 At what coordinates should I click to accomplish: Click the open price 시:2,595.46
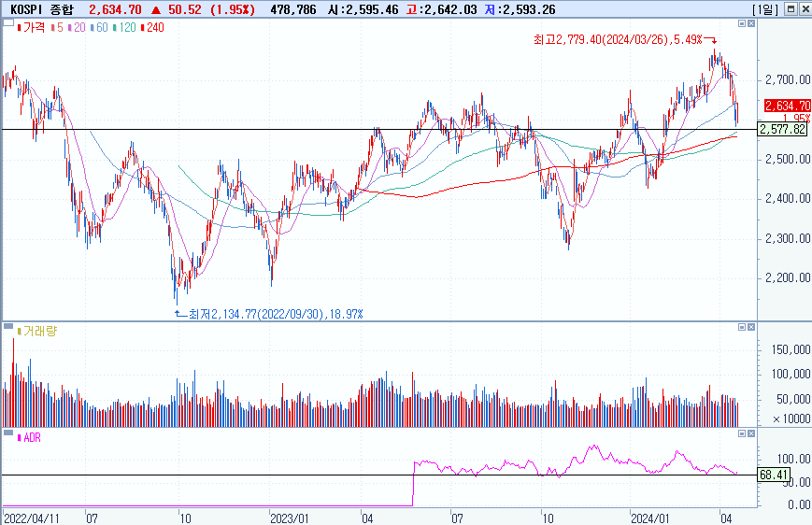(x=363, y=9)
